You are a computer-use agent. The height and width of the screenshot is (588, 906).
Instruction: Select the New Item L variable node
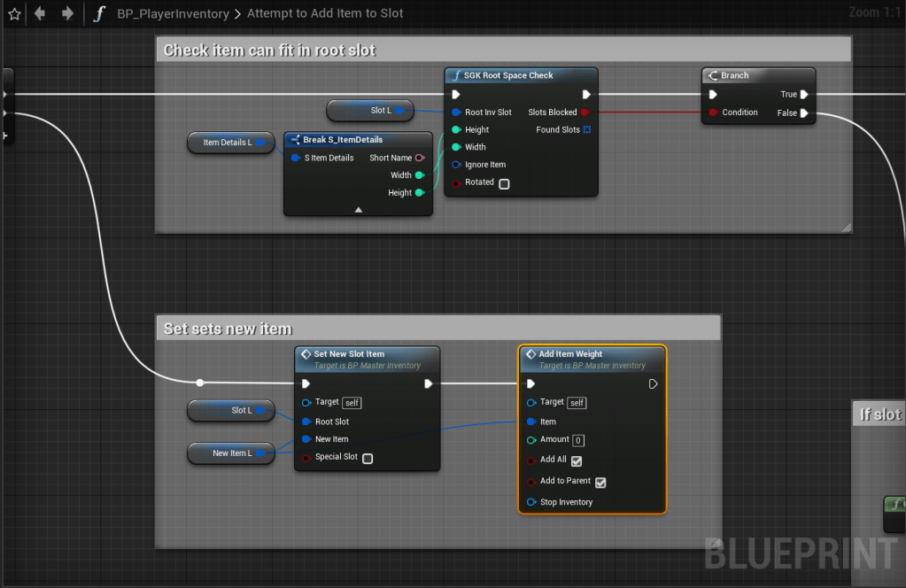(x=230, y=453)
